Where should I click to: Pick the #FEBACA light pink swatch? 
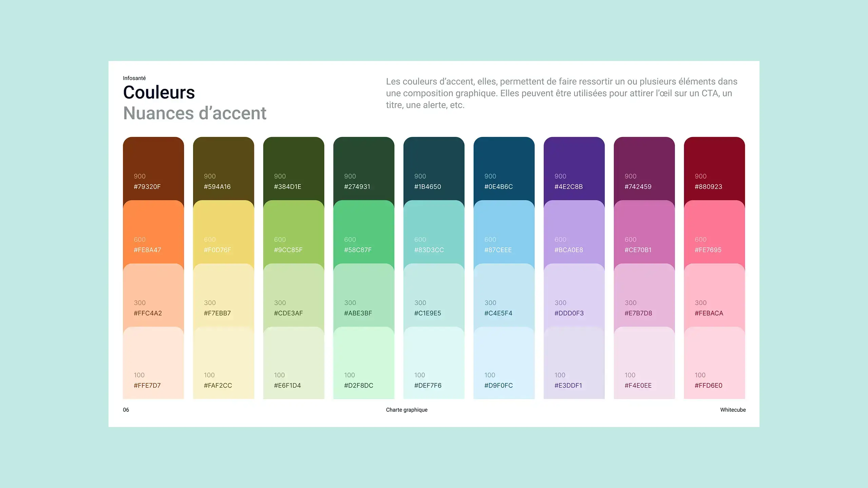(715, 295)
